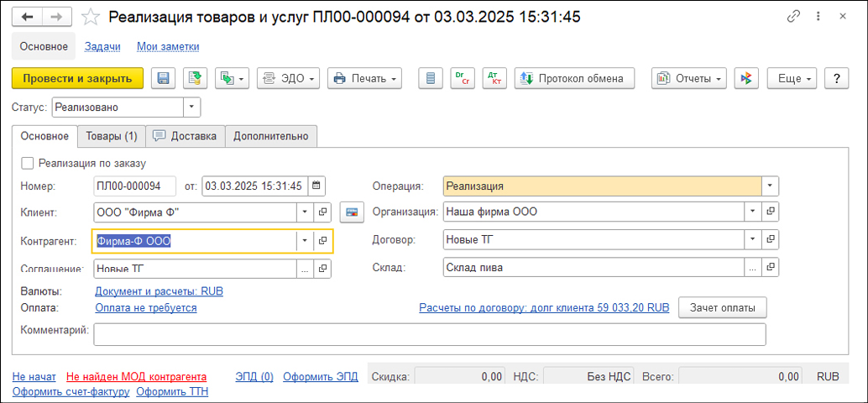Add document to favorites with star icon
Viewport: 868px width, 403px height.
[92, 17]
